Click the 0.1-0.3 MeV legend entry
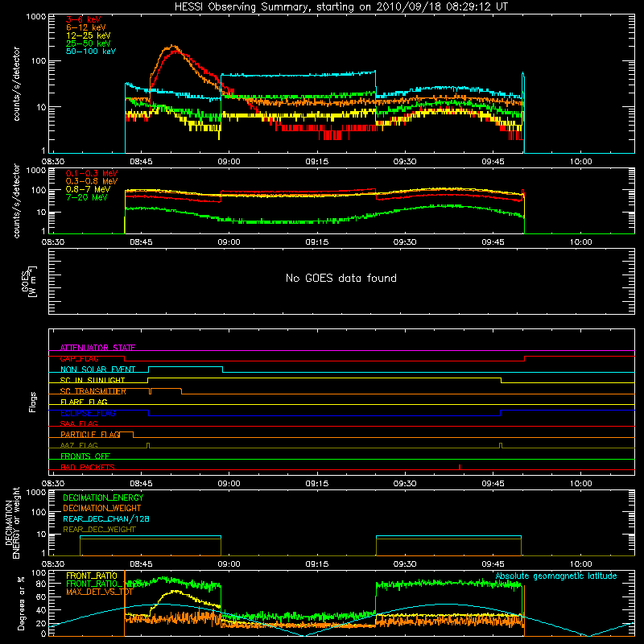The height and width of the screenshot is (644, 644). [92, 173]
